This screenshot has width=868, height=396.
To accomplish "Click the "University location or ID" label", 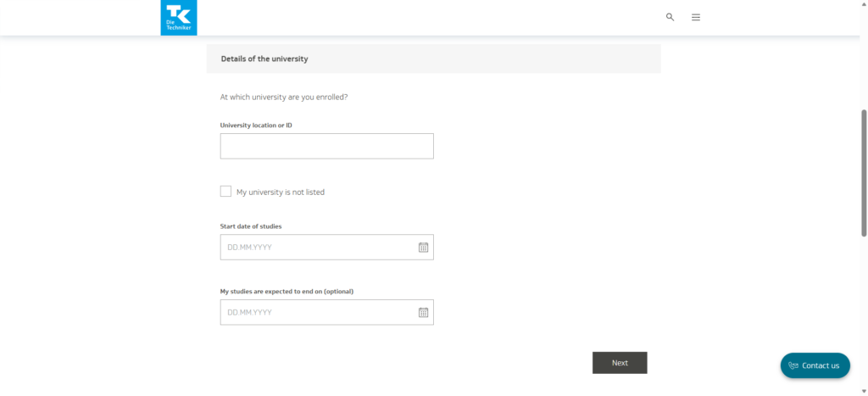I will 256,125.
